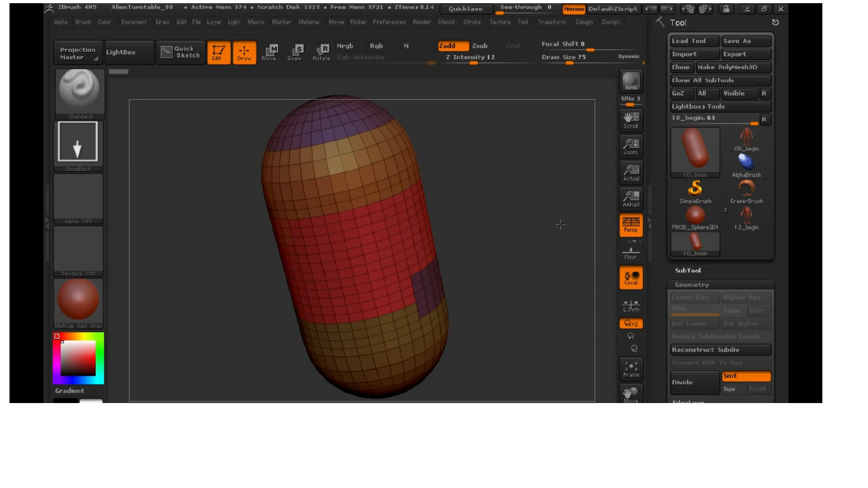Select the Standard brush thumbnail
The image size is (868, 488).
tap(80, 94)
